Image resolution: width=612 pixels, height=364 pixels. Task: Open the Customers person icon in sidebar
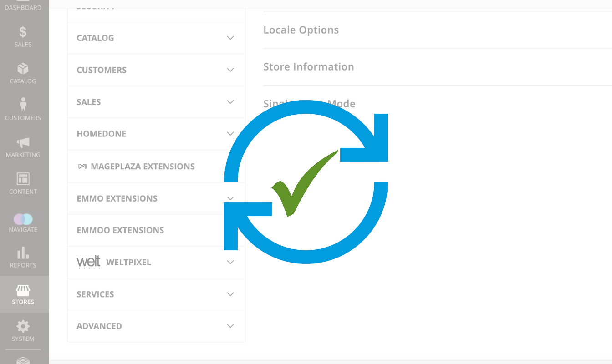pos(23,105)
